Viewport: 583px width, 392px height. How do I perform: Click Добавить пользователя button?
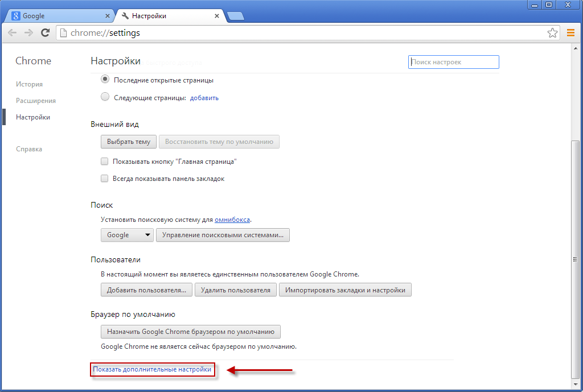[x=146, y=290]
